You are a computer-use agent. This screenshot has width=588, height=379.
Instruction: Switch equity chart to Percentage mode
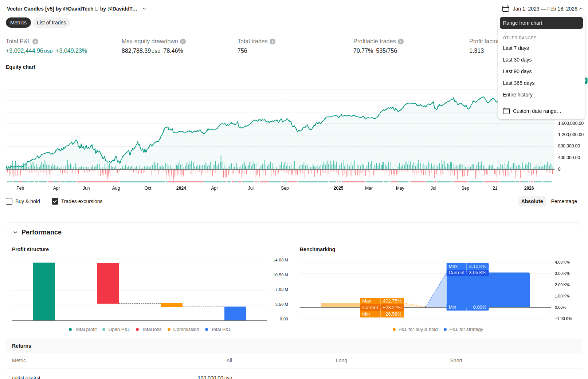click(x=564, y=201)
